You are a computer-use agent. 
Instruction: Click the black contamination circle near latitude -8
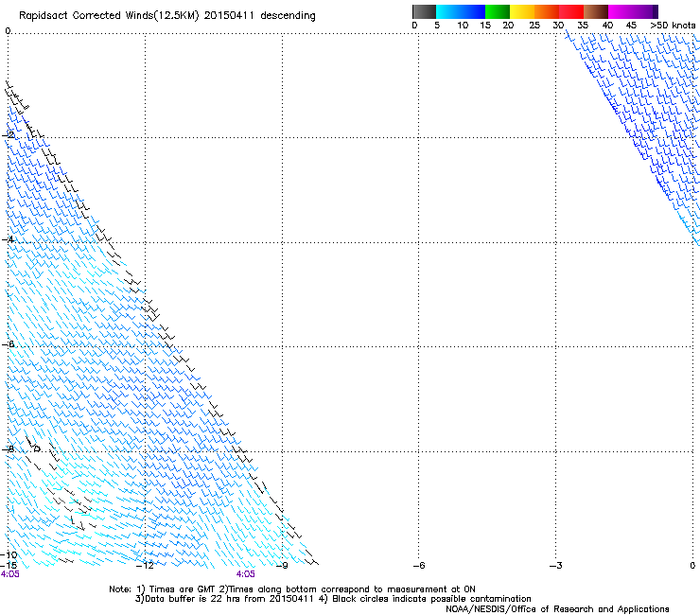click(38, 448)
